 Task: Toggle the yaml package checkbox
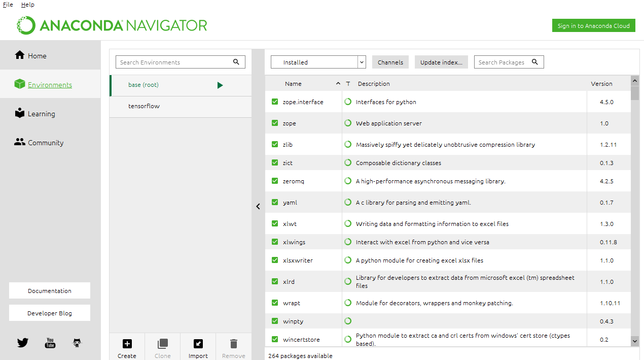275,202
